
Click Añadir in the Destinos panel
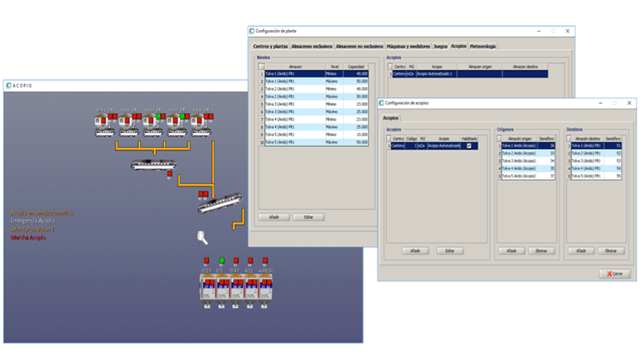(581, 250)
